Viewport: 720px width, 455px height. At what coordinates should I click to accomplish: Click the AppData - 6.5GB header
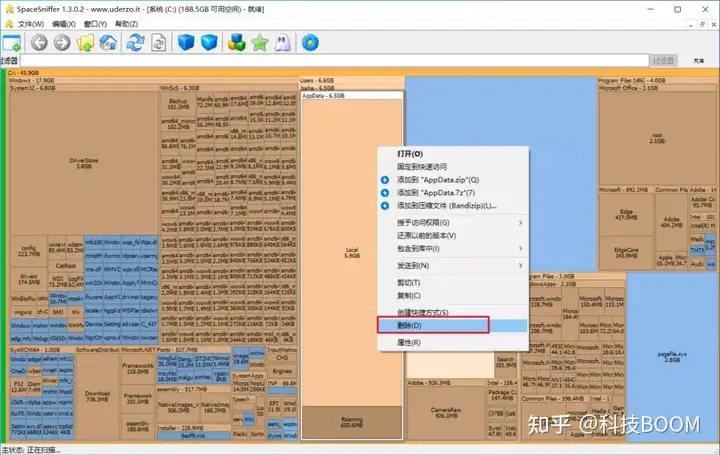[352, 96]
